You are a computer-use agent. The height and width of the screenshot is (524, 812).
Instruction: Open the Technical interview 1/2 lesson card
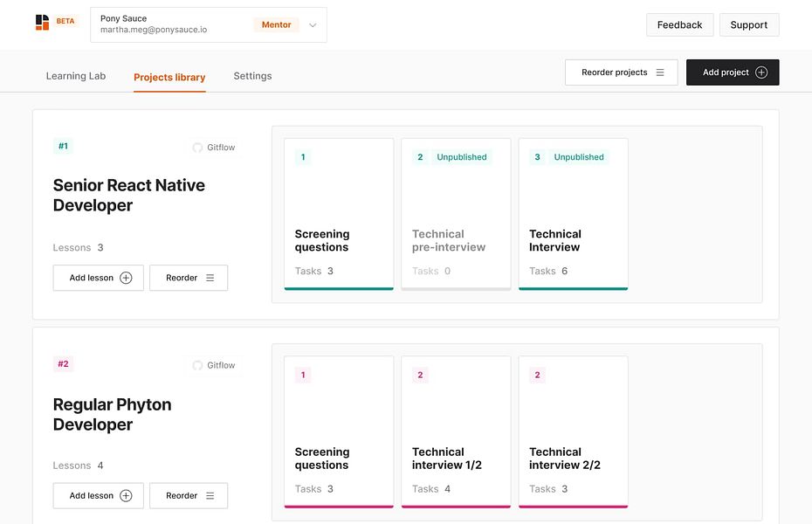coord(456,431)
